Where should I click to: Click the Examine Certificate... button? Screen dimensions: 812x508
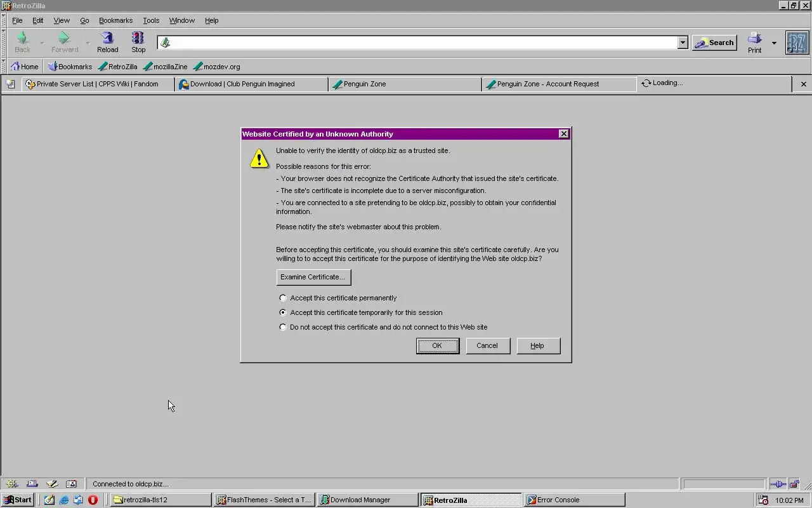[313, 277]
